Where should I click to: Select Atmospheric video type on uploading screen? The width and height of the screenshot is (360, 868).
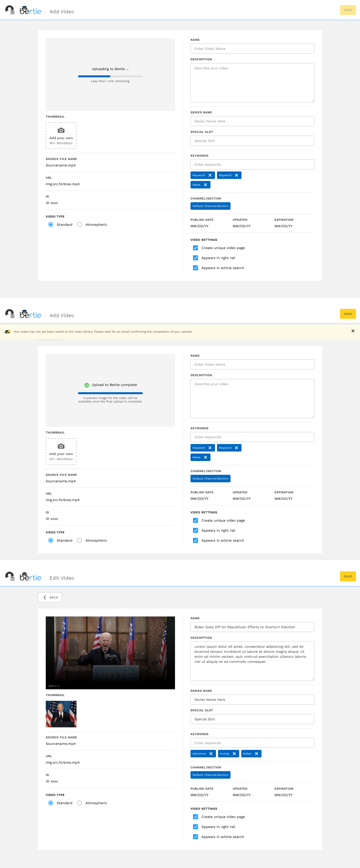79,224
